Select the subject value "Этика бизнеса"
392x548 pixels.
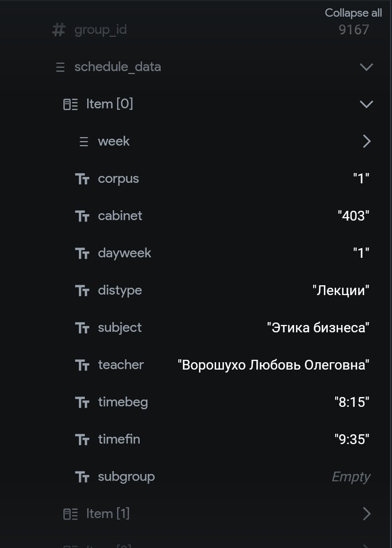pyautogui.click(x=318, y=328)
